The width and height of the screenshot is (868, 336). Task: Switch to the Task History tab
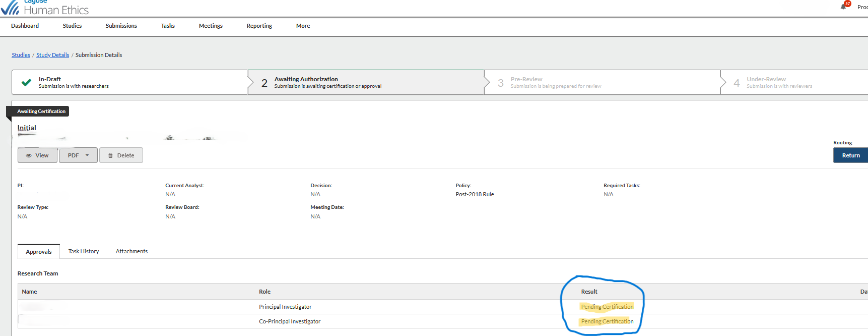click(x=84, y=251)
